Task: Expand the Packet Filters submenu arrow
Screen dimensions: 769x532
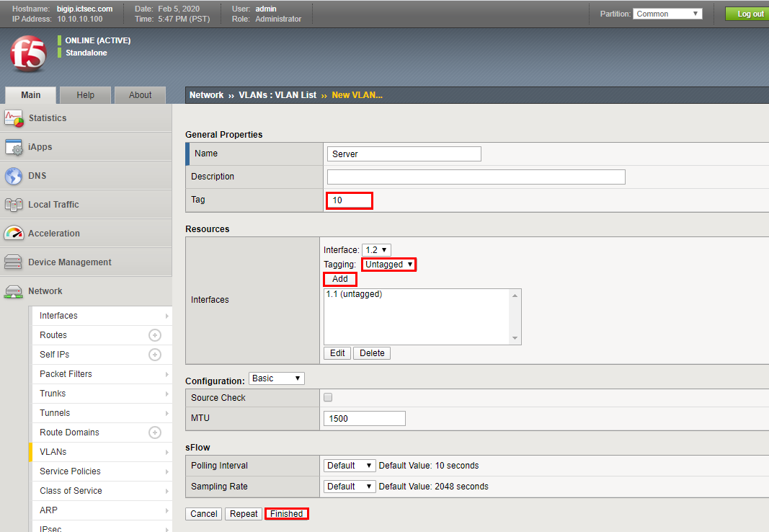Action: (x=166, y=374)
